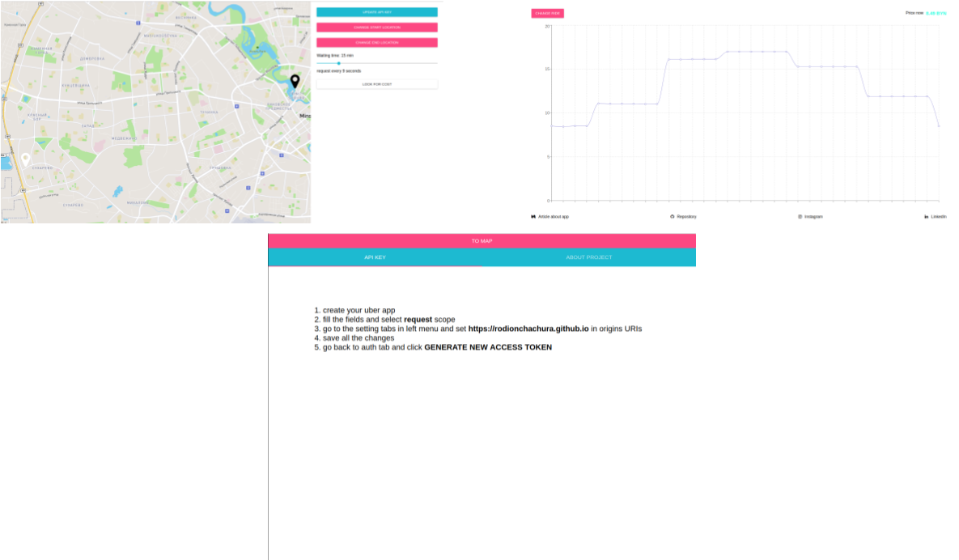Click the CHANGE START LOCATION button
The width and height of the screenshot is (959, 560).
(377, 28)
